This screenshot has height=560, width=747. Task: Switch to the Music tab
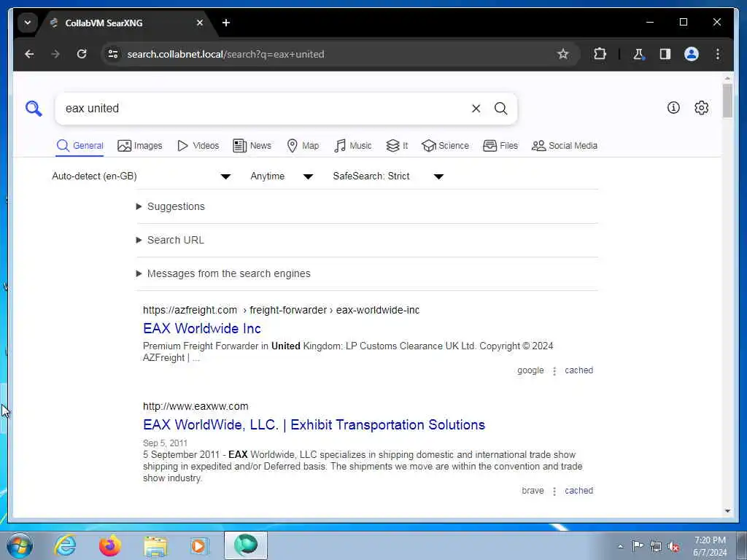tap(353, 146)
